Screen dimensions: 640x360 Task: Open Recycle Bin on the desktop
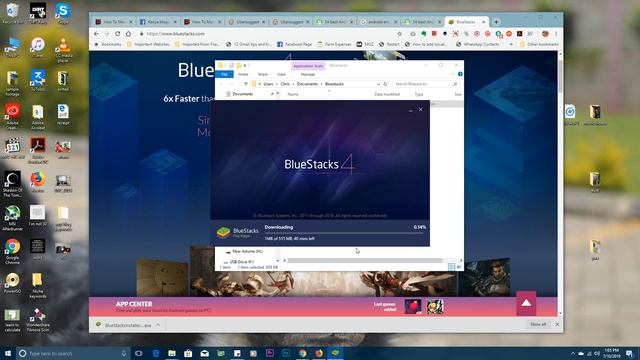(x=12, y=13)
